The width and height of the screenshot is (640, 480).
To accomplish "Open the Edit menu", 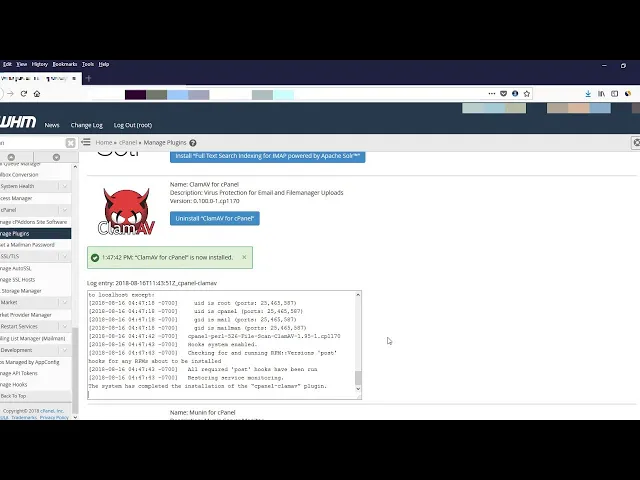I will point(7,64).
